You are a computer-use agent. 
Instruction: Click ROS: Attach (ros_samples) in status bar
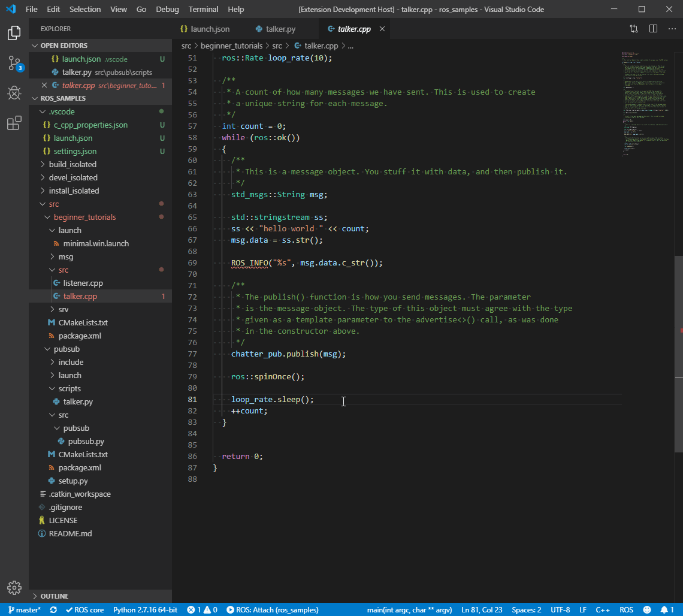[x=272, y=609]
